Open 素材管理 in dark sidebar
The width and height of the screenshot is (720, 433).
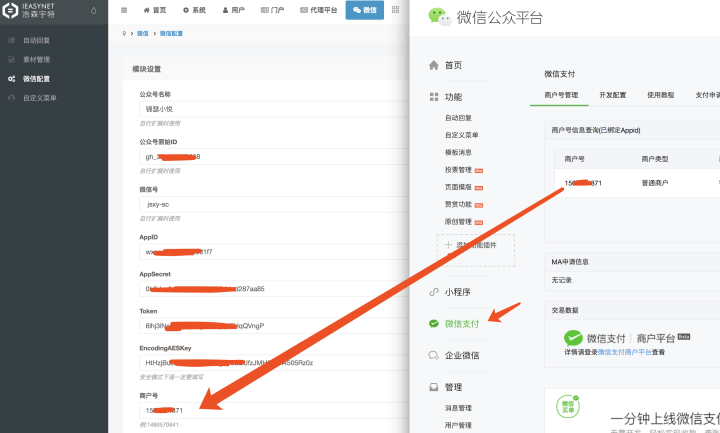pyautogui.click(x=37, y=60)
